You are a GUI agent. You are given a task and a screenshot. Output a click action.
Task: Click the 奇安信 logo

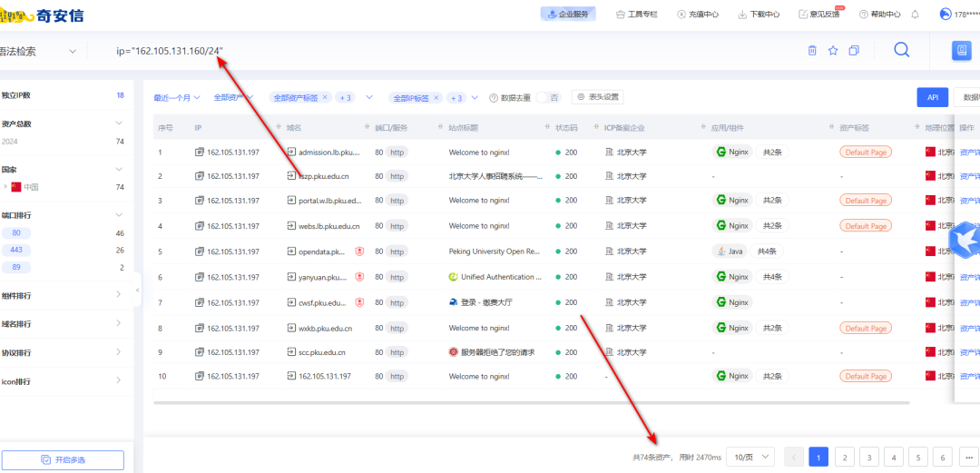coord(42,15)
